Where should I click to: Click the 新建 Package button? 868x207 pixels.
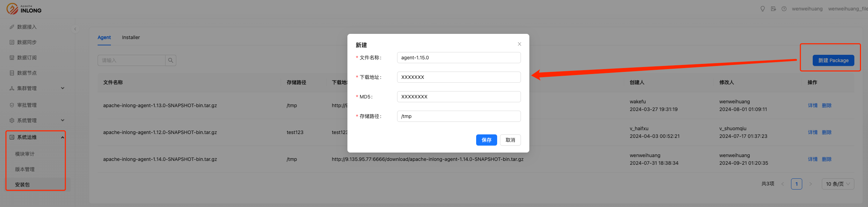[833, 60]
